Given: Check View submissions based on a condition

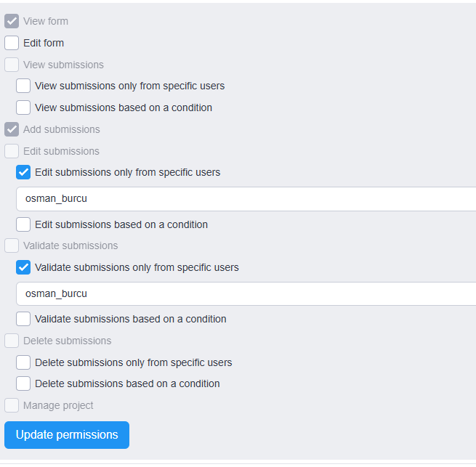Looking at the screenshot, I should [23, 107].
